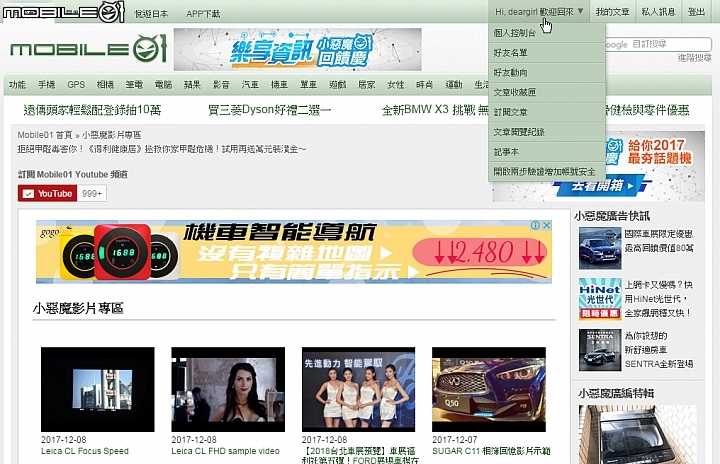720x464 pixels.
Task: Open washing machine feature thumbnail under 小惡魔廣編特輯
Action: pyautogui.click(x=637, y=435)
